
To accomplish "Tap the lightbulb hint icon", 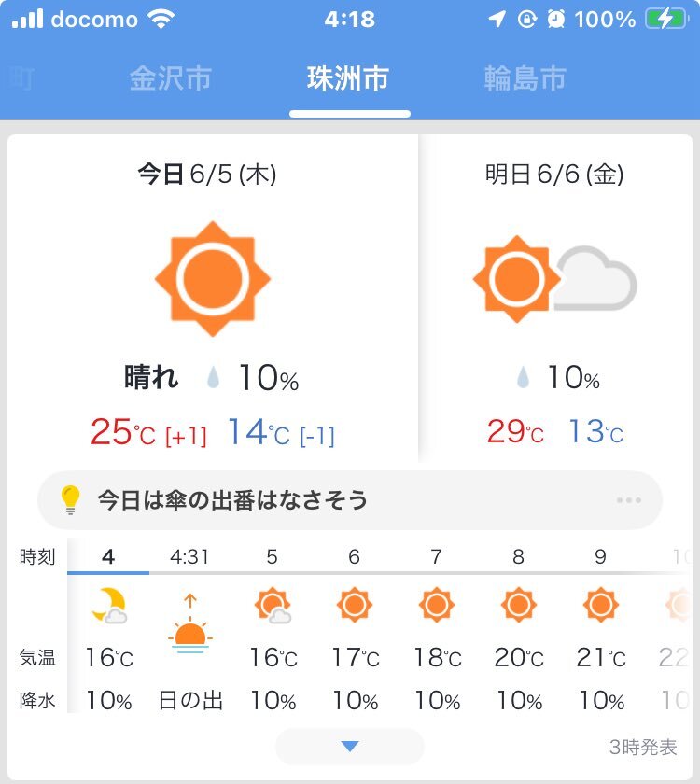I will point(72,500).
